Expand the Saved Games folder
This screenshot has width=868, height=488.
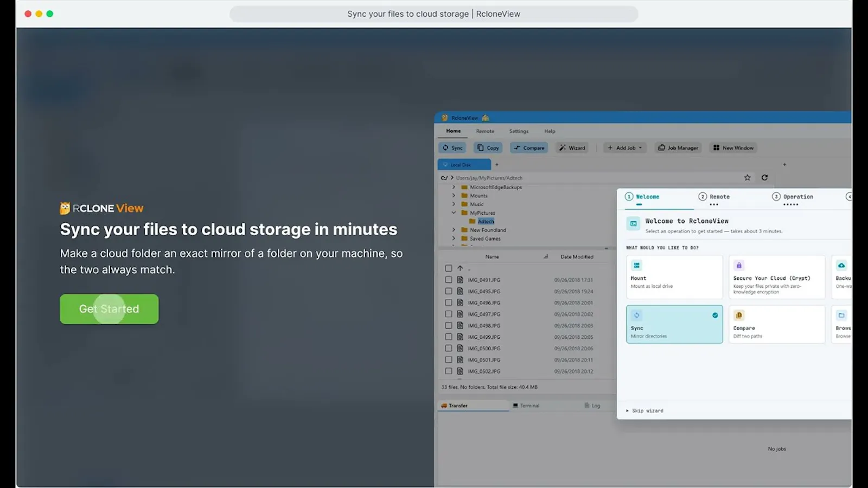click(x=454, y=239)
